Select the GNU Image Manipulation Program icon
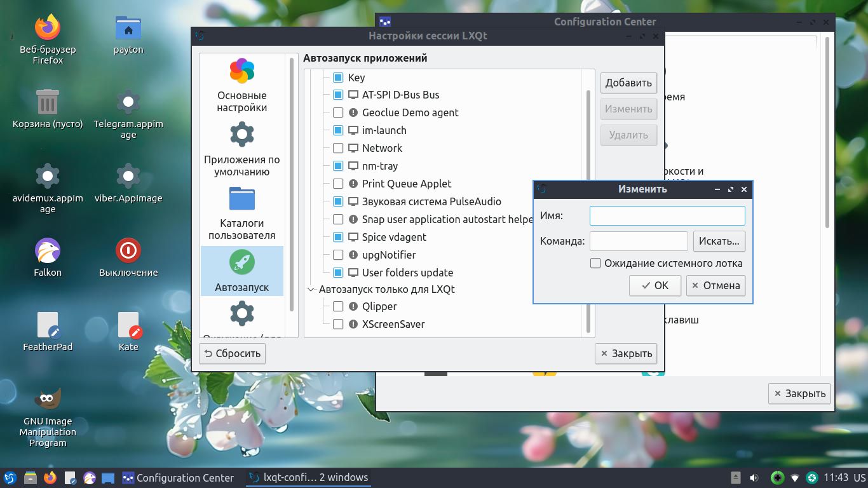 point(48,399)
